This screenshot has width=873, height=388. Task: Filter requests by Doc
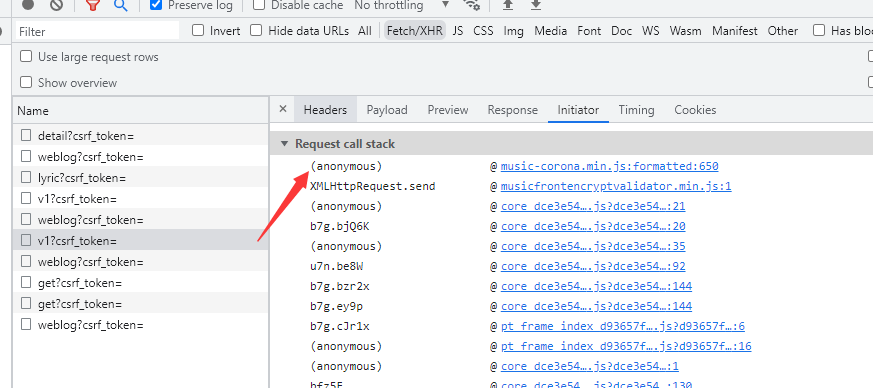[x=621, y=31]
